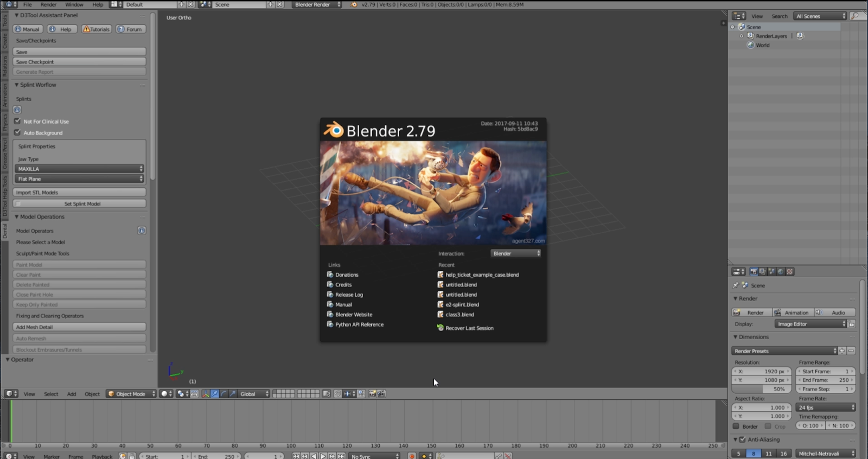Toggle the Auto Background checkbox
The height and width of the screenshot is (459, 868).
[x=17, y=132]
